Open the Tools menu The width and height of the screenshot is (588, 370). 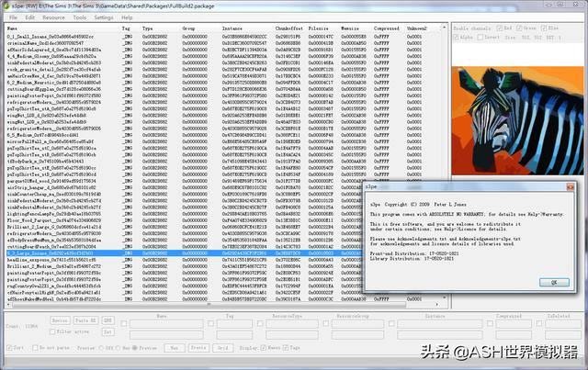coord(80,17)
